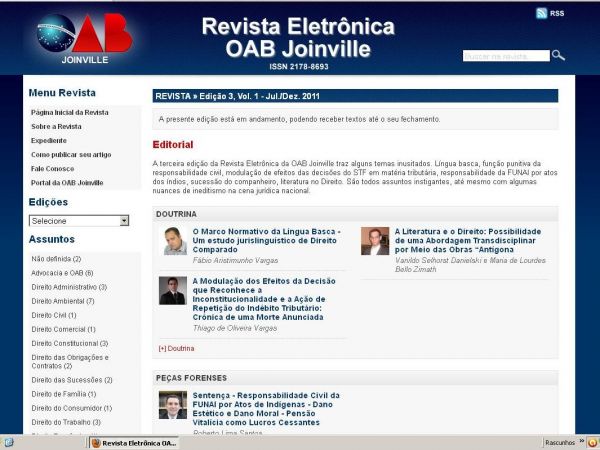Open the Edições 'Selecione' dropdown
Screen dimensions: 600x450
[79, 221]
